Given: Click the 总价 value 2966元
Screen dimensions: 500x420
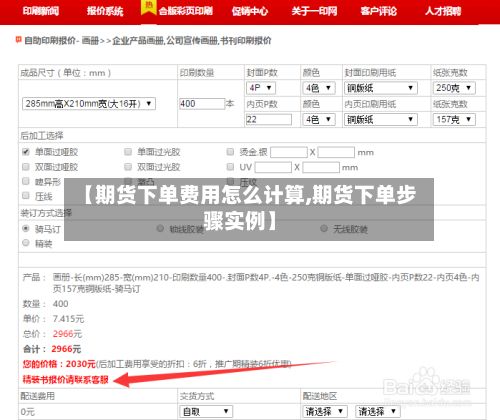Looking at the screenshot, I should click(x=67, y=334).
